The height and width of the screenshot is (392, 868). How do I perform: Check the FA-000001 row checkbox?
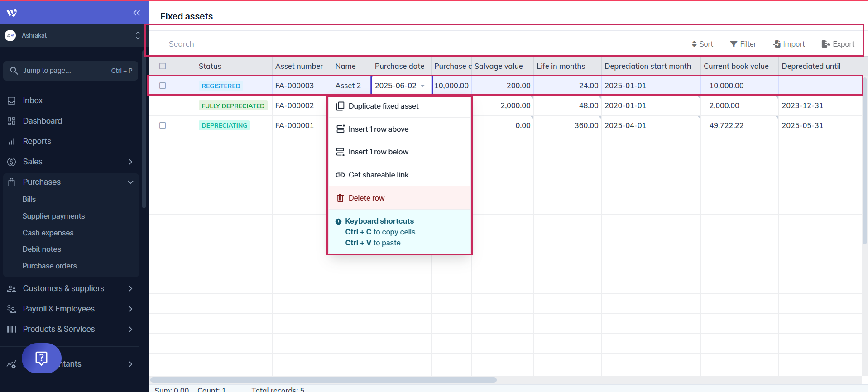tap(163, 125)
